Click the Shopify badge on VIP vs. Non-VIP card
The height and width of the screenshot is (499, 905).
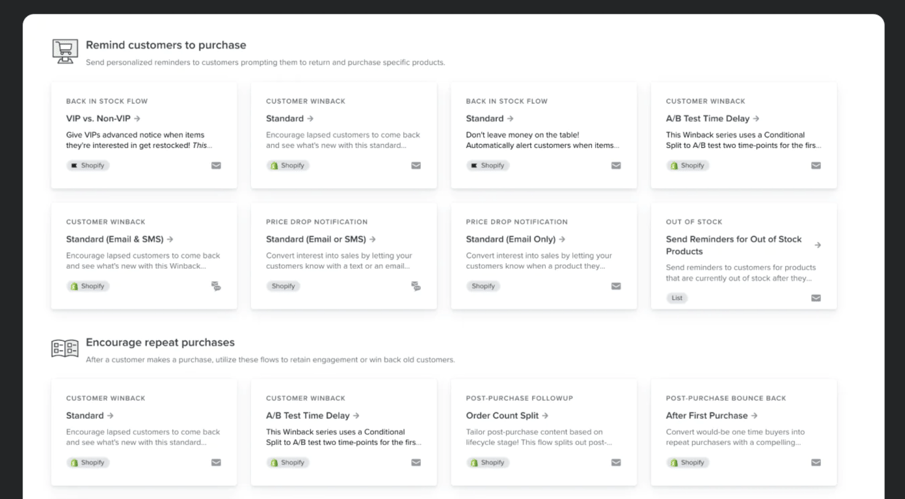(88, 166)
